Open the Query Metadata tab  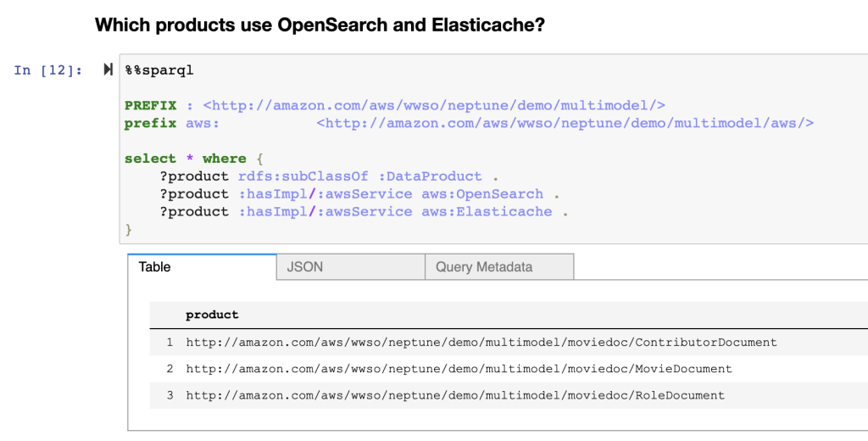pos(499,267)
